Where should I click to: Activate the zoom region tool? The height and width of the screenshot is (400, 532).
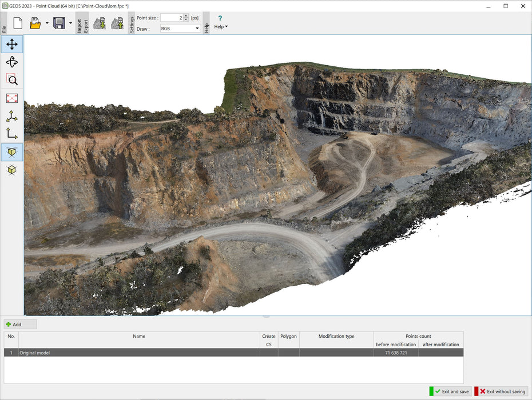tap(12, 80)
